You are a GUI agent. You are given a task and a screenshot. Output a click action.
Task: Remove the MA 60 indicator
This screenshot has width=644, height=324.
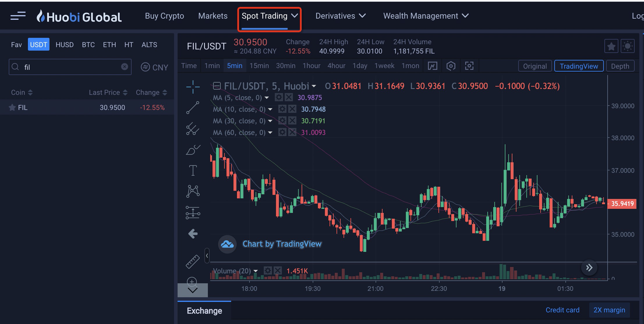292,132
